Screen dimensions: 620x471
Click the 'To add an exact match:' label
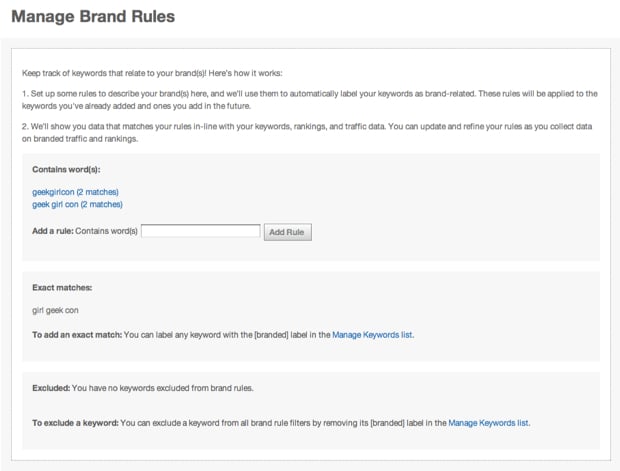77,335
